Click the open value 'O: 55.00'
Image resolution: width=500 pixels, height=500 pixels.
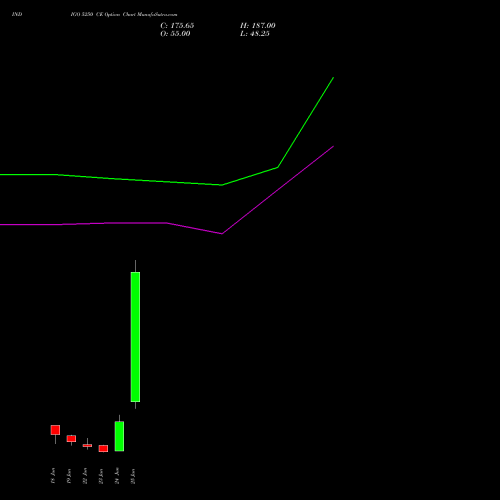(x=175, y=34)
